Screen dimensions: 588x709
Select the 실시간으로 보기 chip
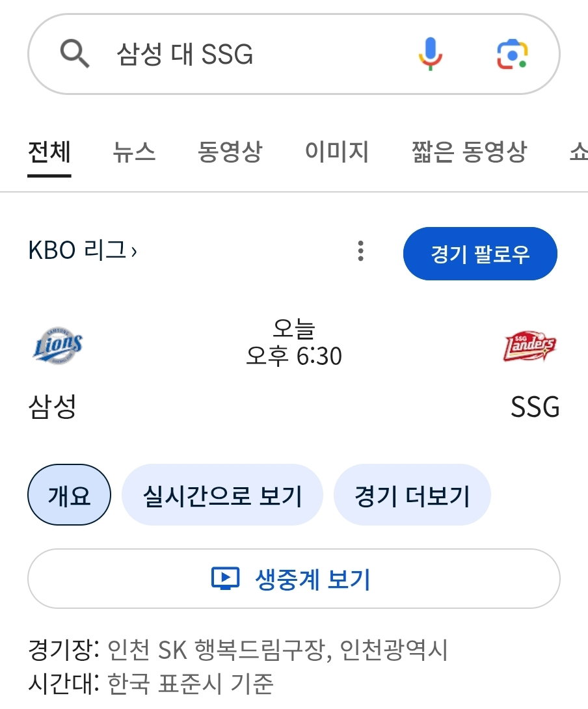[222, 494]
